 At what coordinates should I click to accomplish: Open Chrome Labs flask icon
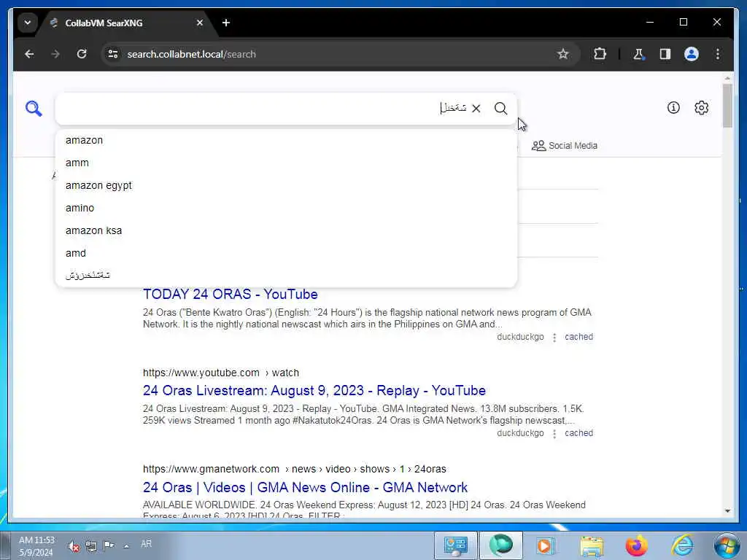click(638, 54)
